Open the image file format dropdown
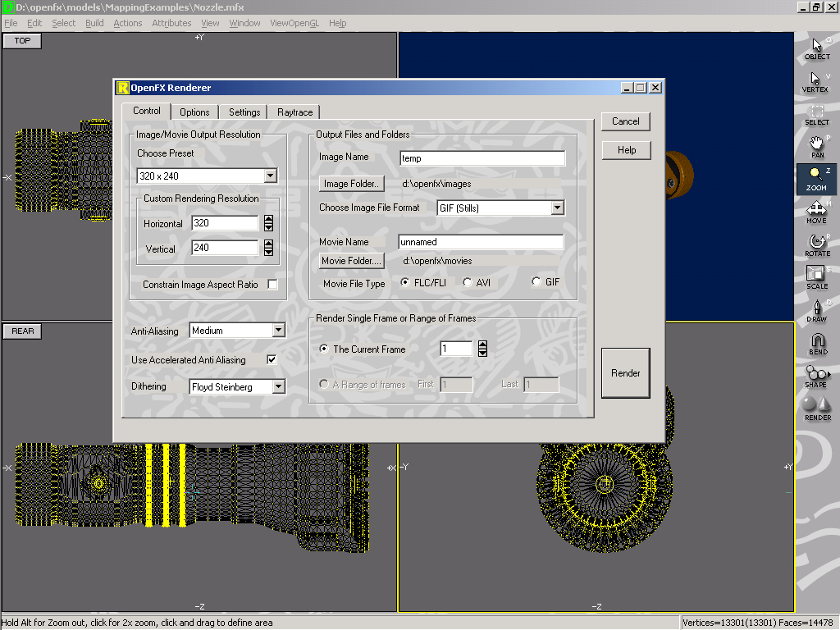The height and width of the screenshot is (630, 840). coord(558,208)
